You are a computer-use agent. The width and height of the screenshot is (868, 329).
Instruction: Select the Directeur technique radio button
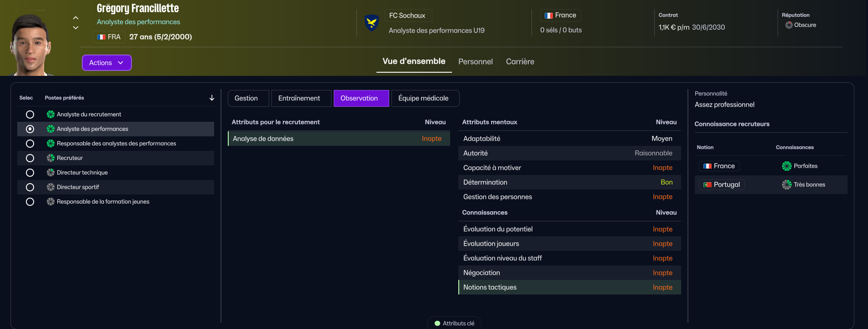click(x=30, y=173)
